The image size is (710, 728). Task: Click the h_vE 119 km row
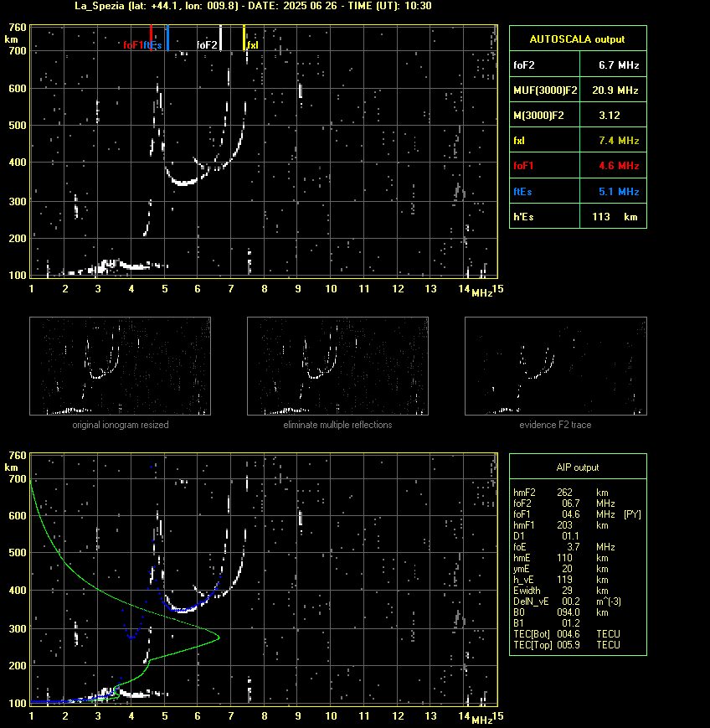(562, 580)
